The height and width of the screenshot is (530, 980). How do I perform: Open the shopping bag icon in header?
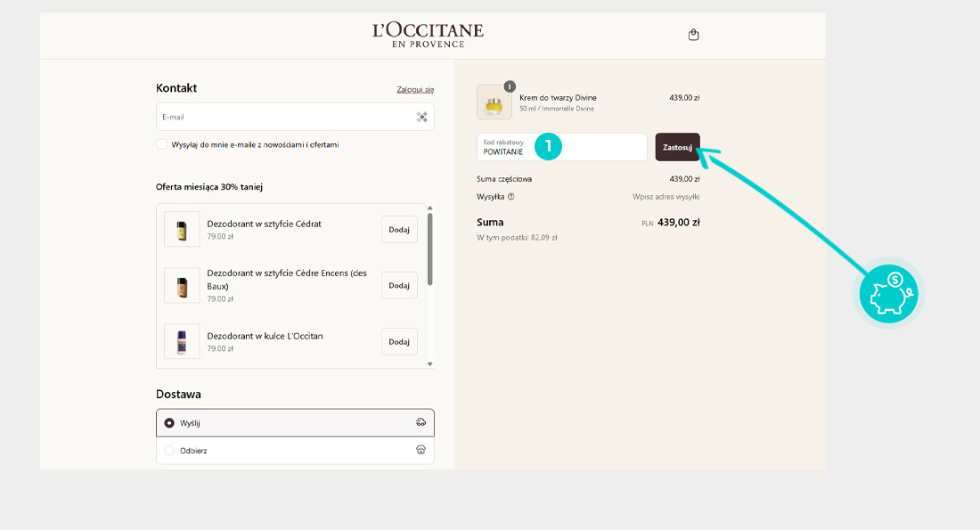click(x=693, y=35)
